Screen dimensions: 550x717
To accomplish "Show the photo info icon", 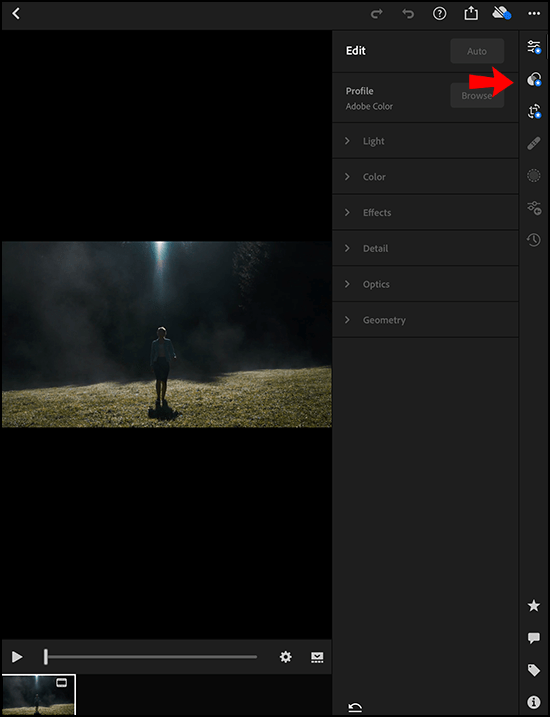I will (x=534, y=702).
